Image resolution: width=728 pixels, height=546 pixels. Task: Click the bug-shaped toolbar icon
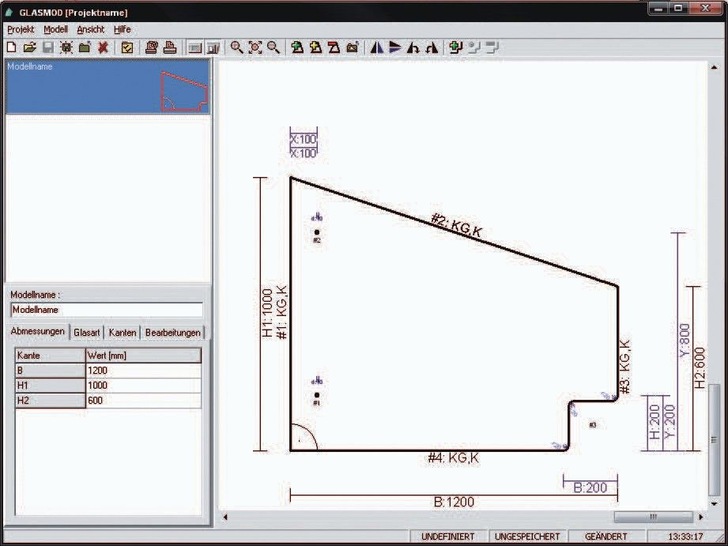pos(66,47)
